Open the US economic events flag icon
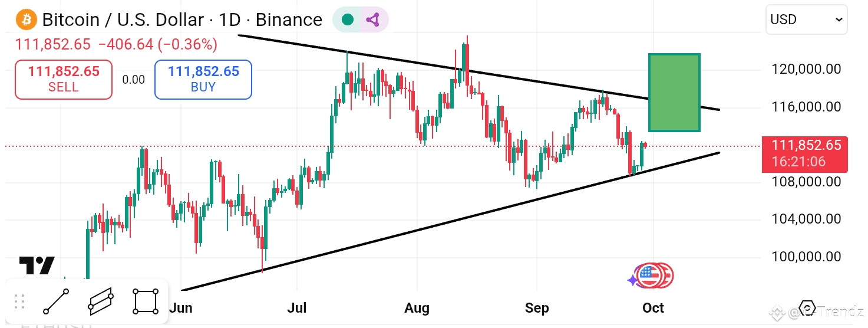Screen dimensions: 868x328 coord(649,275)
